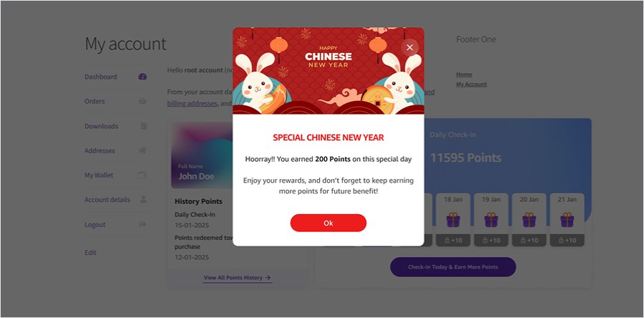Select the 21 Jan gift box
This screenshot has width=644, height=318.
(x=567, y=220)
